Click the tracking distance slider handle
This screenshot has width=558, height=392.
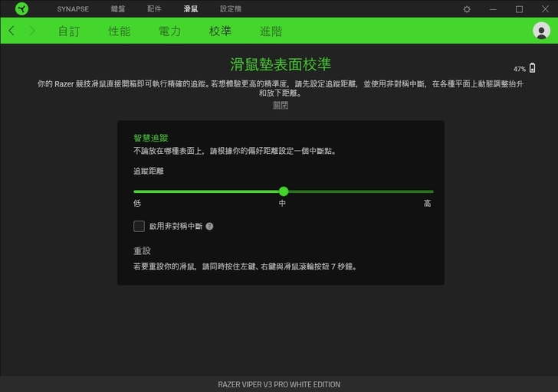coord(284,191)
